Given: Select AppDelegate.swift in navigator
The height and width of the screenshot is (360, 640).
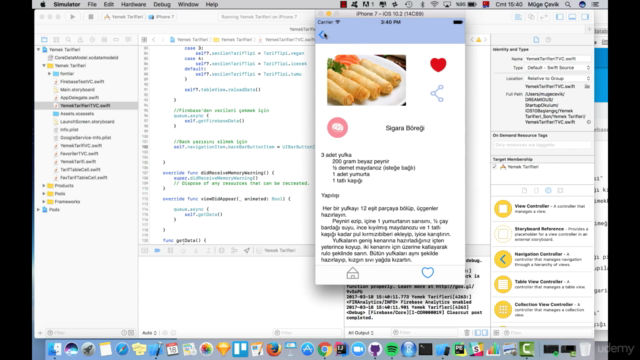Looking at the screenshot, I should (x=79, y=98).
